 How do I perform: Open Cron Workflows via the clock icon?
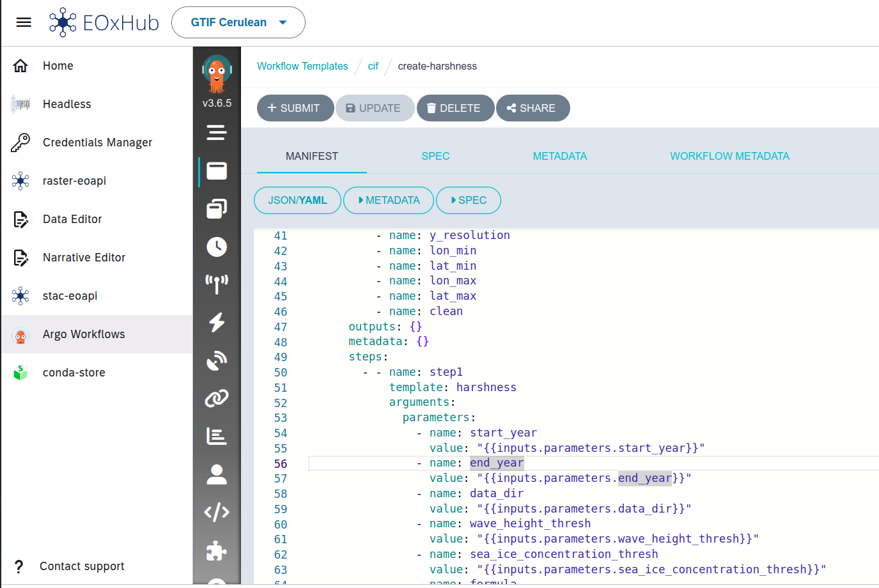(x=217, y=246)
